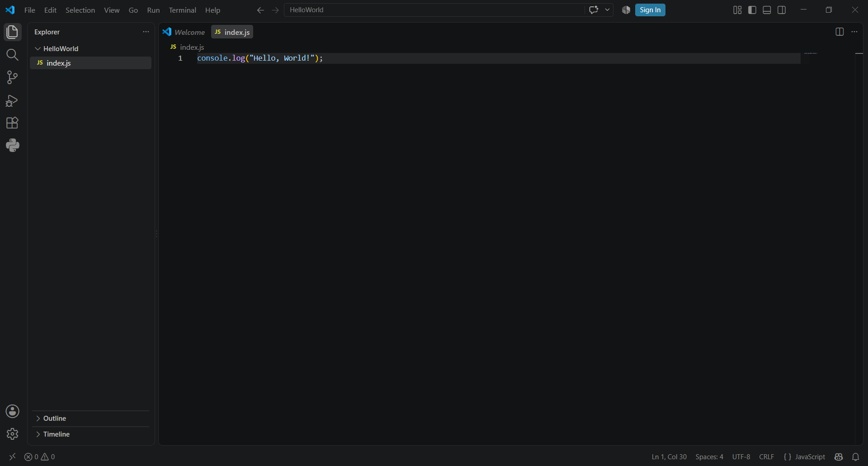Viewport: 868px width, 466px height.
Task: Open Copilot status icon in status bar
Action: (839, 457)
